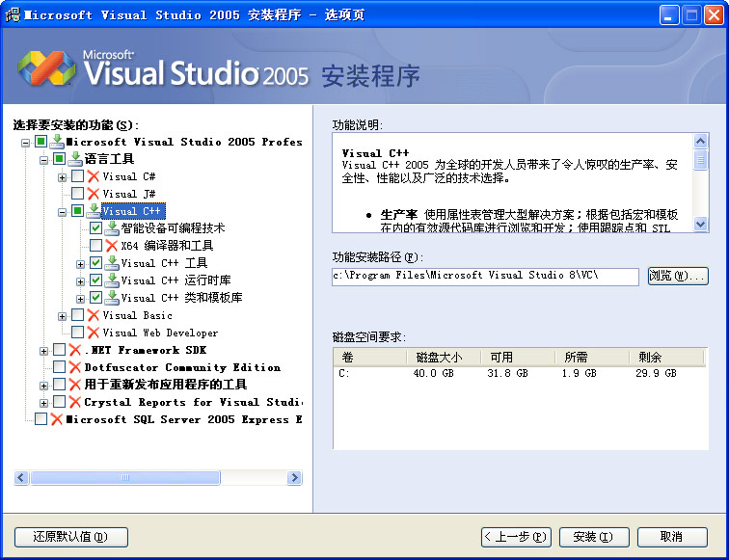Image resolution: width=729 pixels, height=560 pixels.
Task: Click the install icon next to 语言工具
Action: pos(75,159)
